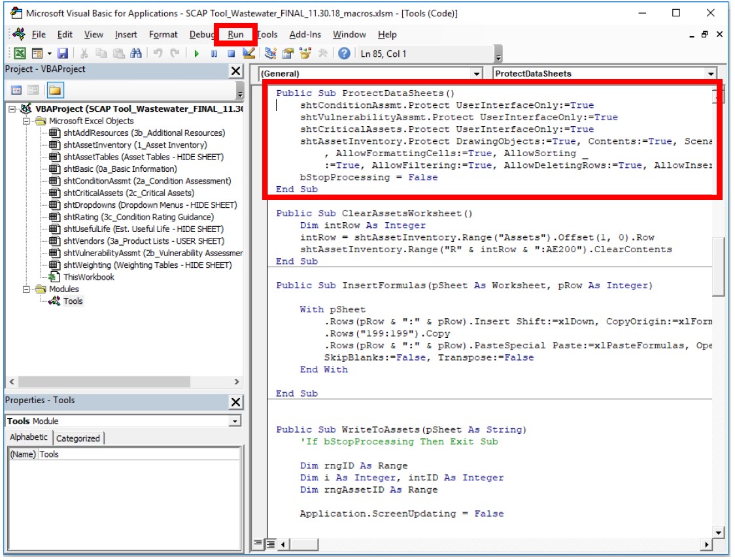This screenshot has height=560, width=735.
Task: Click the Paste clipboard icon
Action: pos(118,54)
